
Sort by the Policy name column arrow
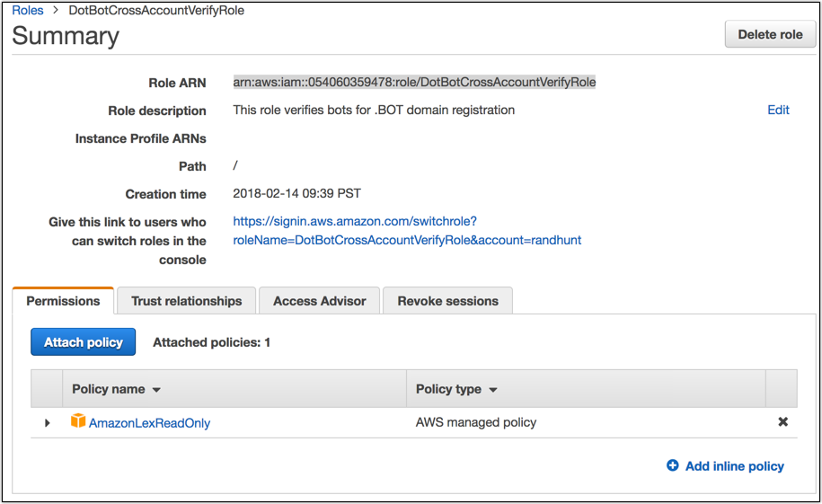click(x=156, y=390)
